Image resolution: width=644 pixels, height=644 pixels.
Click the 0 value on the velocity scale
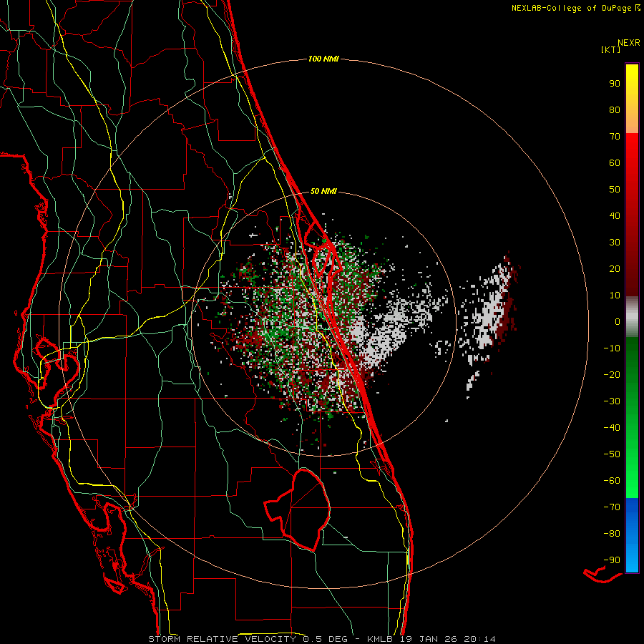[x=618, y=322]
